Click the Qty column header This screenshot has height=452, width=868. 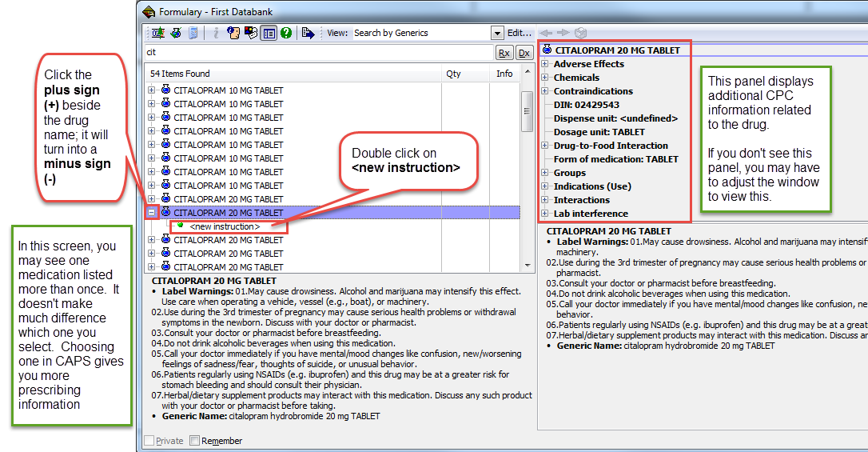[454, 74]
